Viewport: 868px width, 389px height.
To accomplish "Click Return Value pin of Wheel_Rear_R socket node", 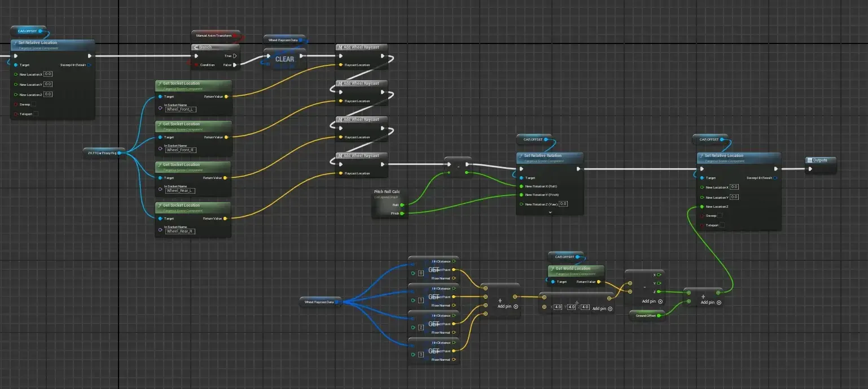I will (x=226, y=218).
